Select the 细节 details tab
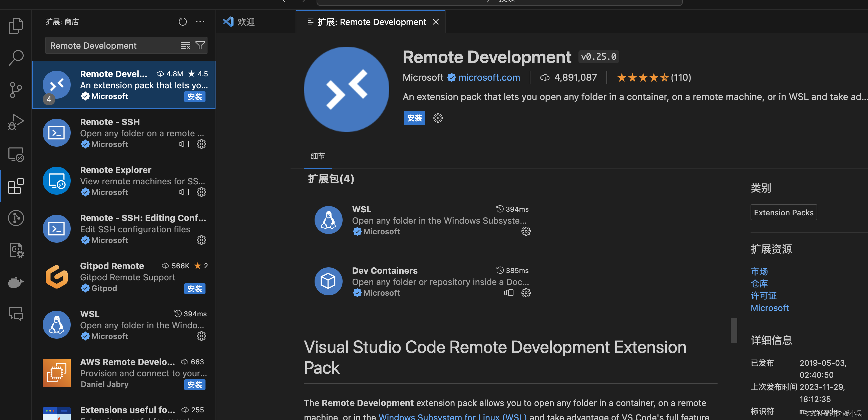Image resolution: width=868 pixels, height=420 pixels. point(318,156)
